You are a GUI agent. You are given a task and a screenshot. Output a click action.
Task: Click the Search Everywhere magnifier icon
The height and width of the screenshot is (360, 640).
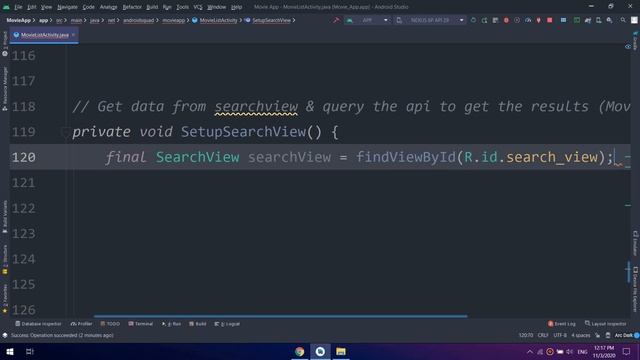(x=623, y=20)
